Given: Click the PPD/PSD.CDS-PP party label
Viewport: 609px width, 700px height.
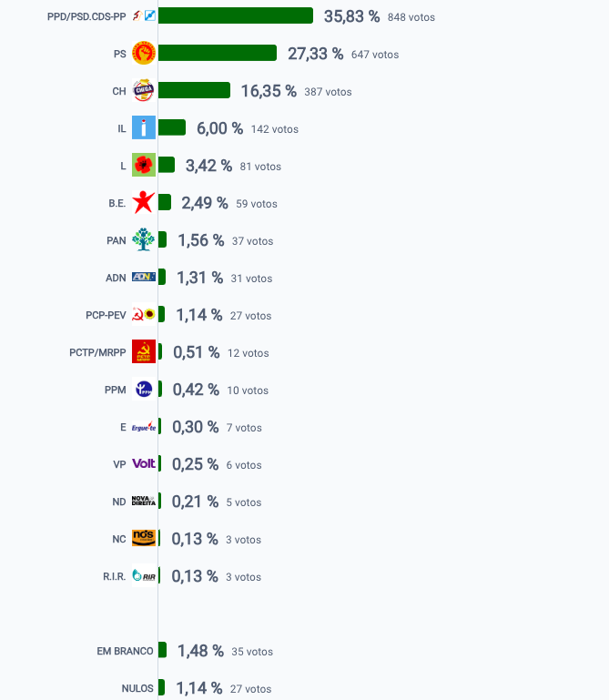Looking at the screenshot, I should (86, 16).
